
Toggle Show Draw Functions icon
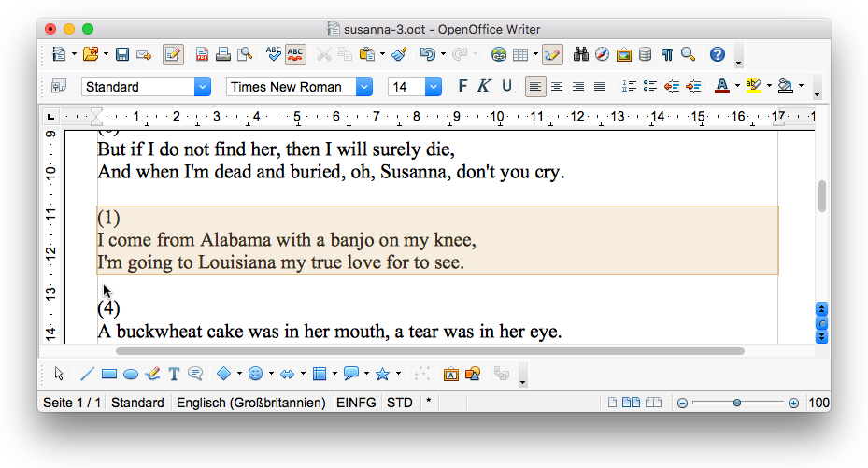[552, 54]
